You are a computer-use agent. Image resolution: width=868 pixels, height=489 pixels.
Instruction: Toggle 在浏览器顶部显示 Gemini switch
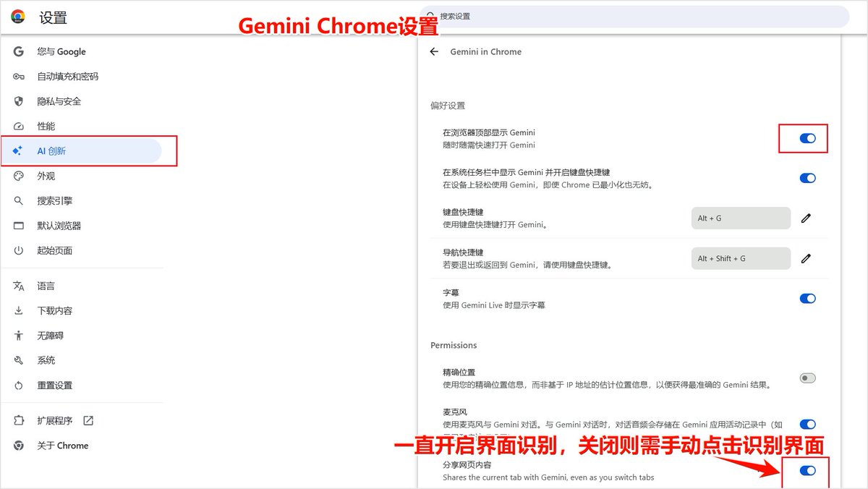pos(807,138)
